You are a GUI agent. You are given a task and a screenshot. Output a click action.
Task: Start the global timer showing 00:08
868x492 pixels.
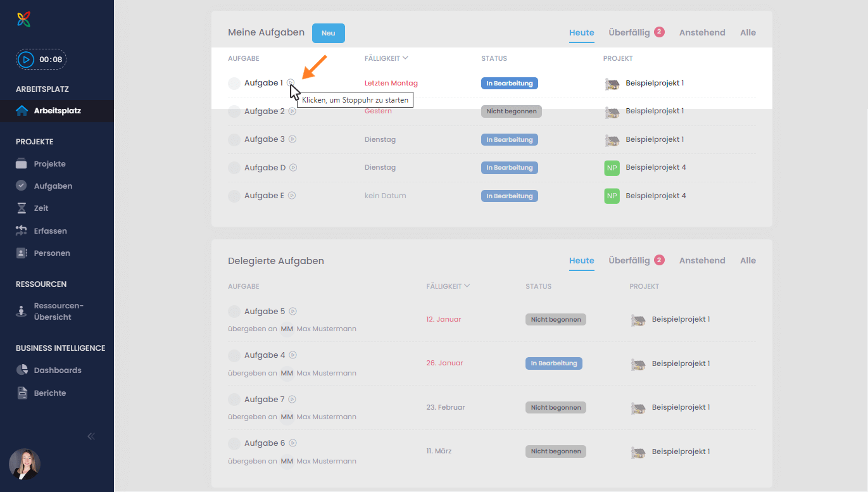click(x=26, y=60)
